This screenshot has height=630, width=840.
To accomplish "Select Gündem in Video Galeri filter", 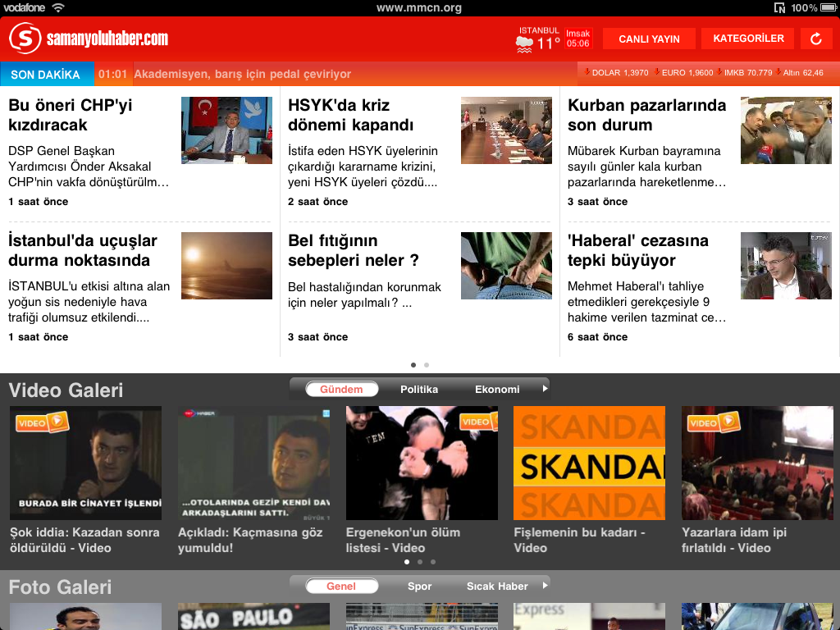I will (x=341, y=390).
